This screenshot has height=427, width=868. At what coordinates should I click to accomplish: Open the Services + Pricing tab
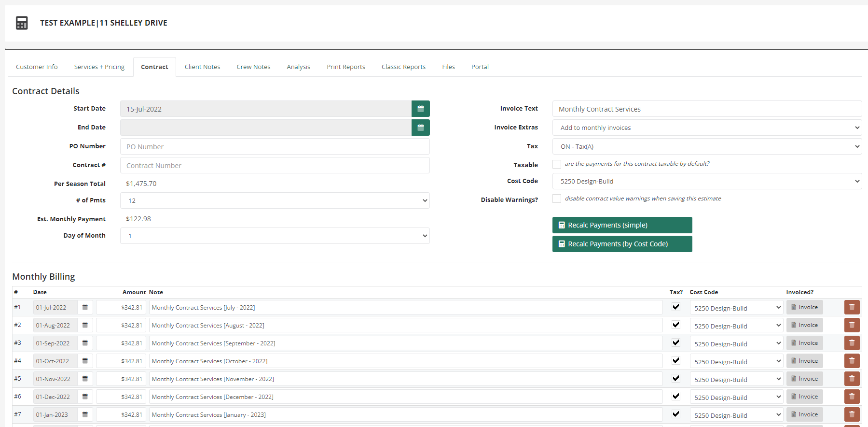pos(99,67)
